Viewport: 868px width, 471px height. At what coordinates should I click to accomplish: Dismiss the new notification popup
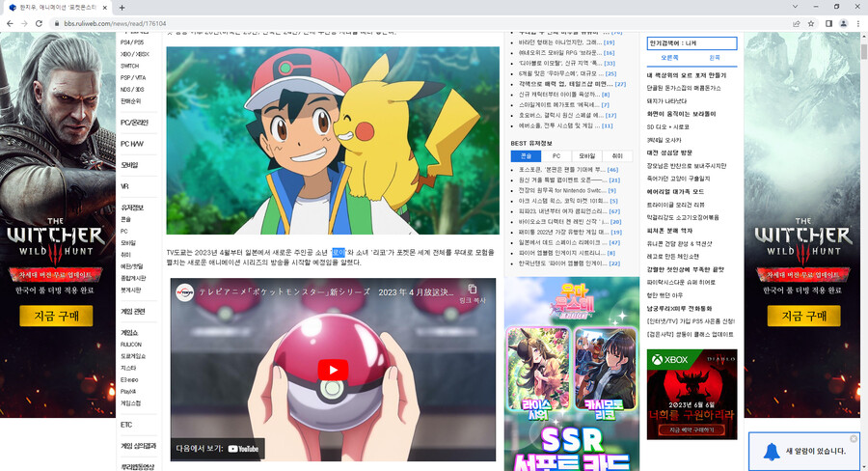[x=854, y=439]
